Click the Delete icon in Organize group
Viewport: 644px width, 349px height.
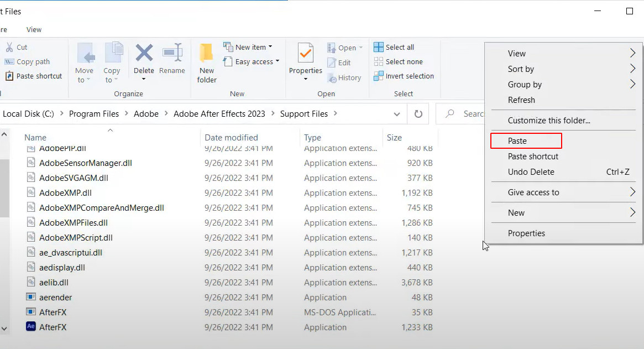coord(144,55)
